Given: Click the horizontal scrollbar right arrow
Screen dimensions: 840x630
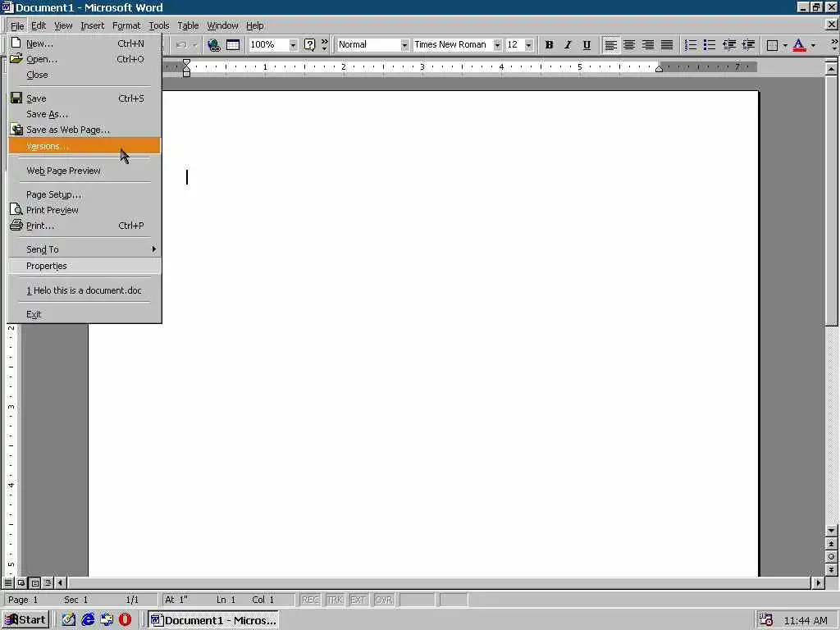Looking at the screenshot, I should [818, 582].
